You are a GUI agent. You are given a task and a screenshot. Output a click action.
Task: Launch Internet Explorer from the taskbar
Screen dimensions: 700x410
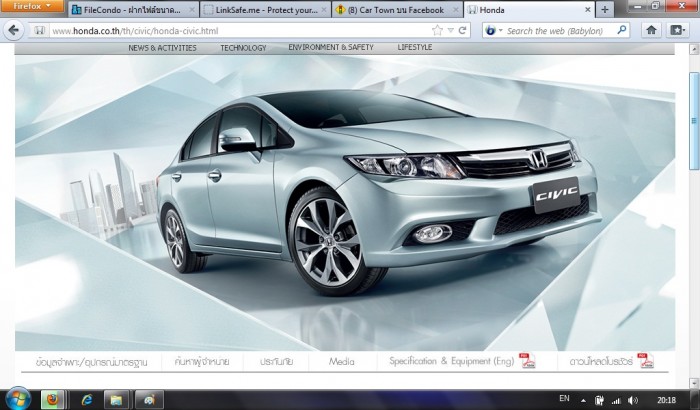[86, 399]
